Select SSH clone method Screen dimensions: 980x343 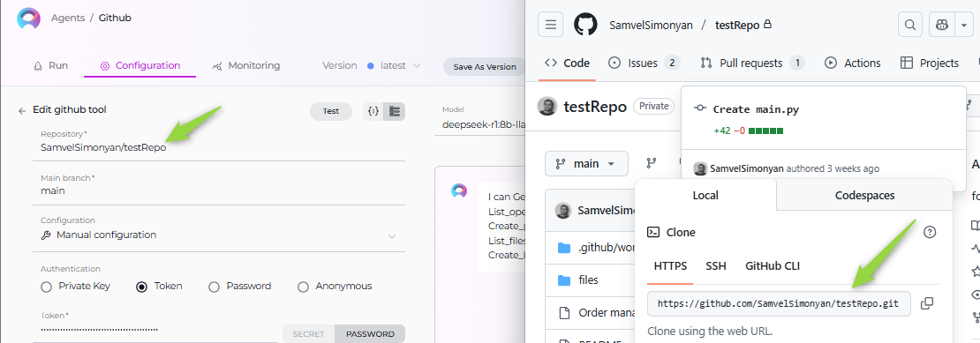(x=716, y=266)
